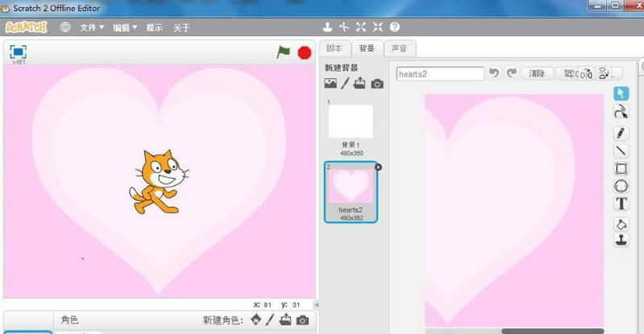644x334 pixels.
Task: Select the Fill bucket tool
Action: tap(621, 224)
